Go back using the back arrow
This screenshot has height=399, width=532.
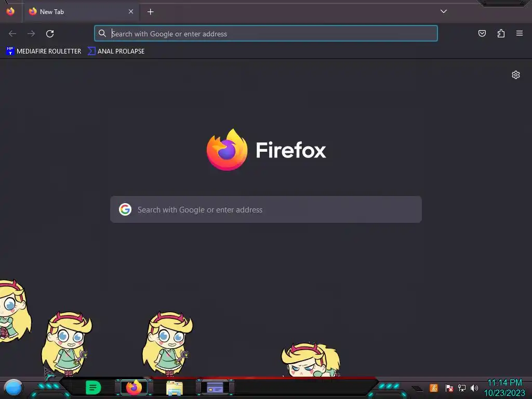tap(12, 34)
